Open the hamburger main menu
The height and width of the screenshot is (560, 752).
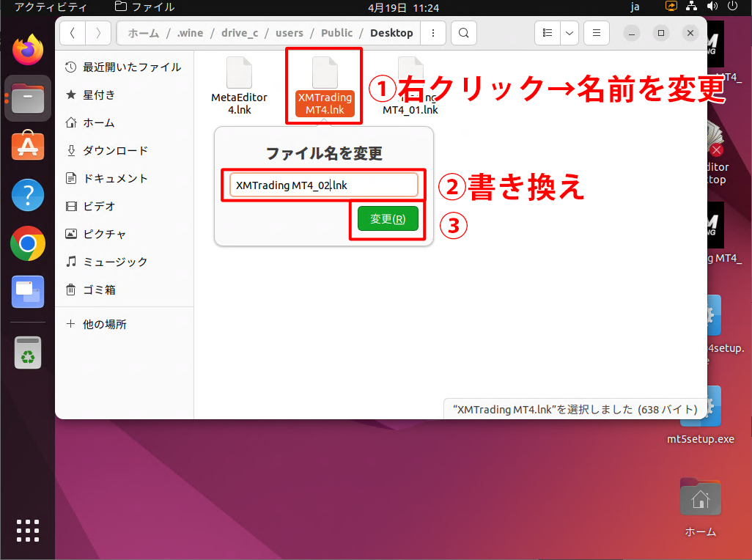click(x=597, y=33)
